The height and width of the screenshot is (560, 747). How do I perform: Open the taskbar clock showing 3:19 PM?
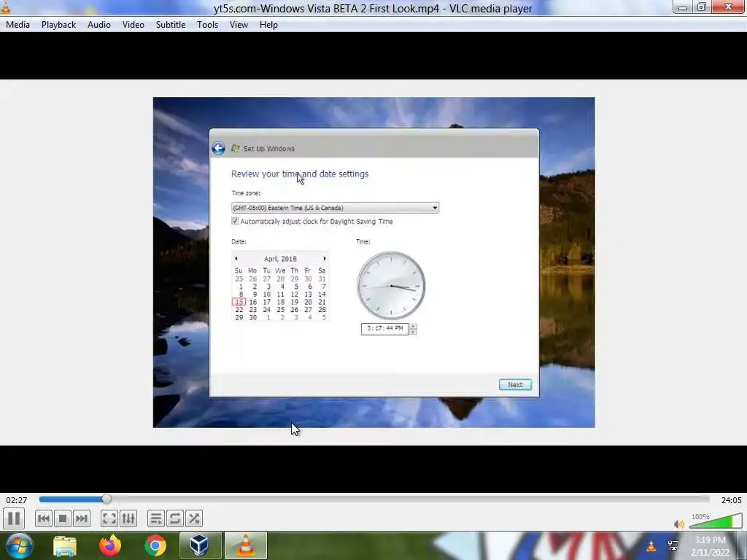pyautogui.click(x=710, y=546)
